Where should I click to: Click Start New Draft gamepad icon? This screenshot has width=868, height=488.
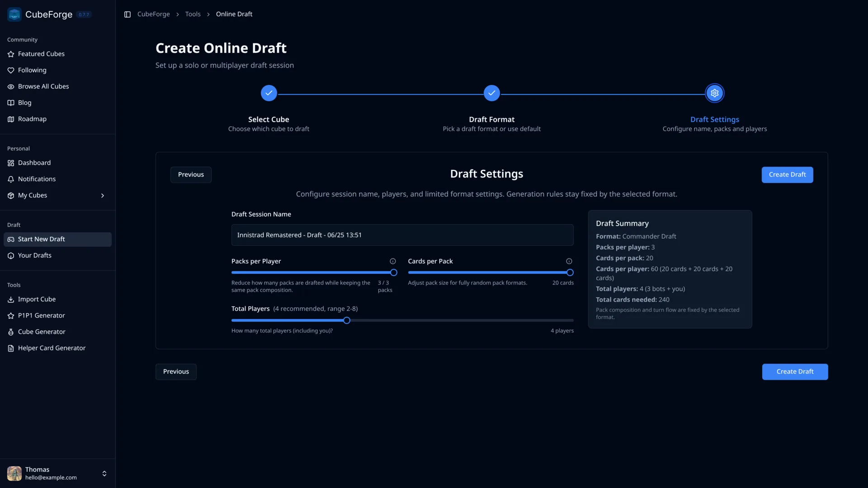11,239
